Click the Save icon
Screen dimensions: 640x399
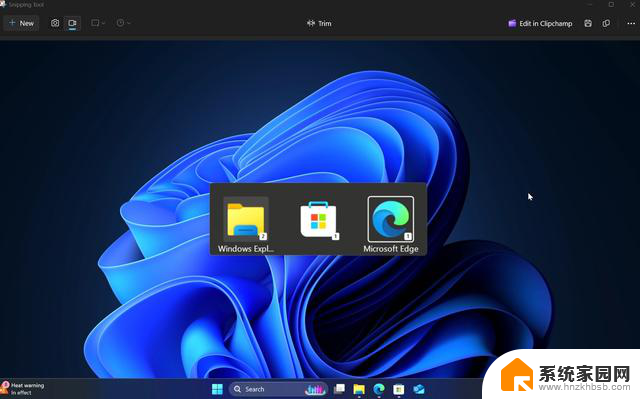[588, 23]
